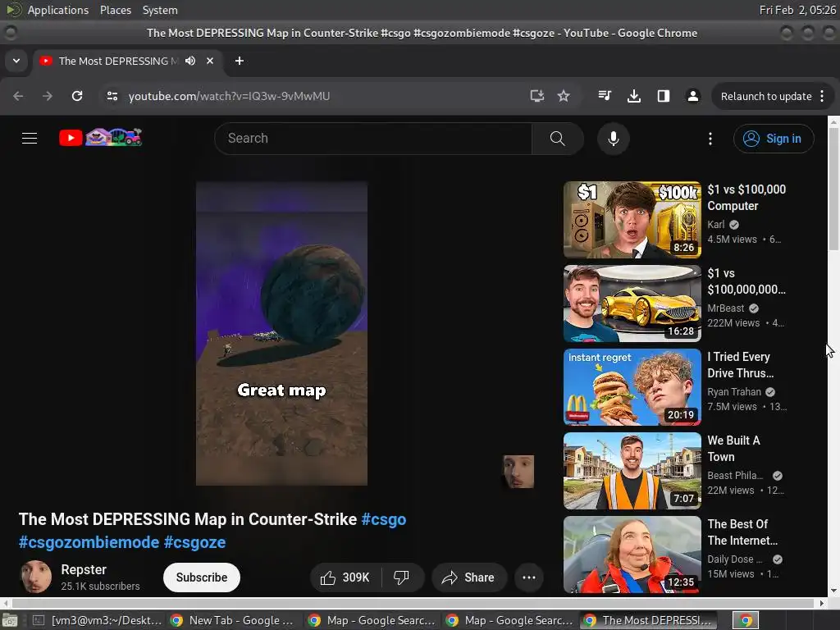Open Chrome downloads icon
Screen dimensions: 840x630
tap(634, 96)
